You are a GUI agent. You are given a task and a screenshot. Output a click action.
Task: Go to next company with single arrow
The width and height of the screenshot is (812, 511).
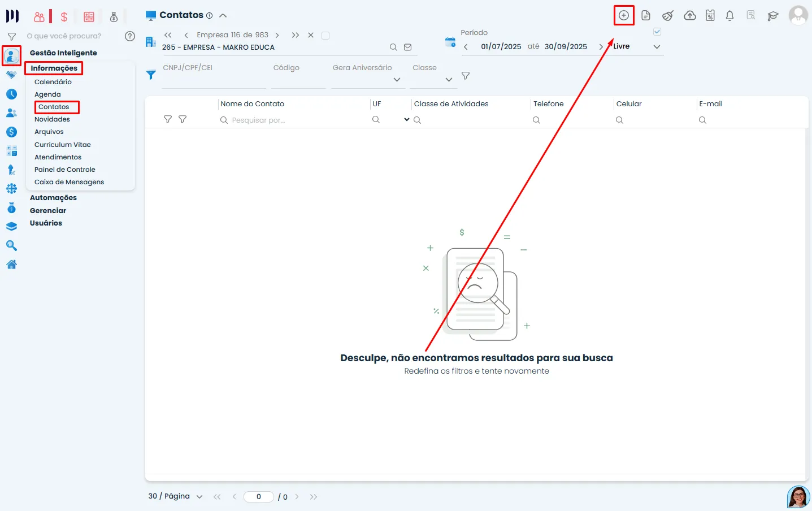pos(277,35)
